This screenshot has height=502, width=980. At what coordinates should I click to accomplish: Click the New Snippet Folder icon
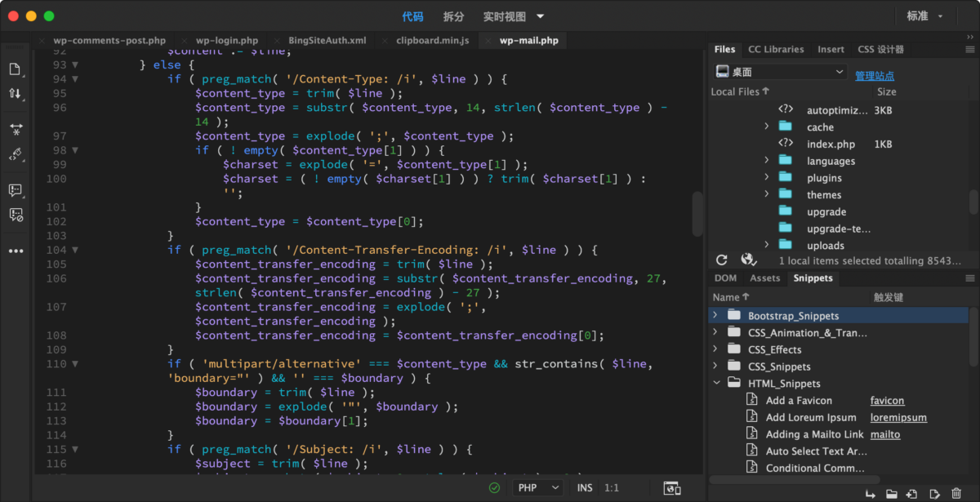pos(892,494)
